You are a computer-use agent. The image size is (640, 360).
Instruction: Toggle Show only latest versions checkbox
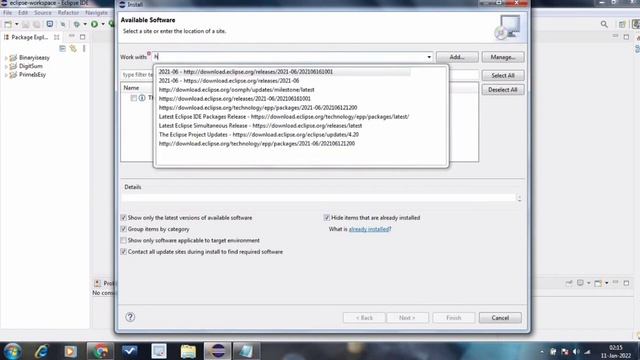124,218
